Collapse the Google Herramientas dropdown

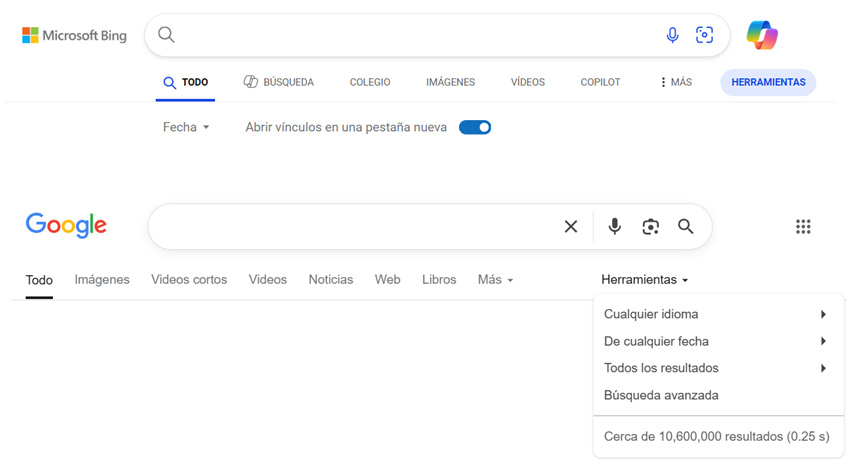pos(645,280)
